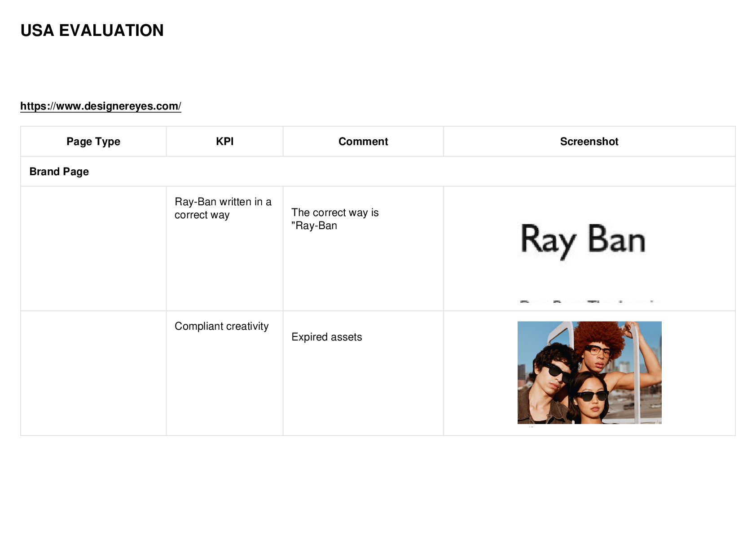Click the cut-off text beneath Ray Ban logo
Viewport: 756px width, 535px height.
pos(589,301)
